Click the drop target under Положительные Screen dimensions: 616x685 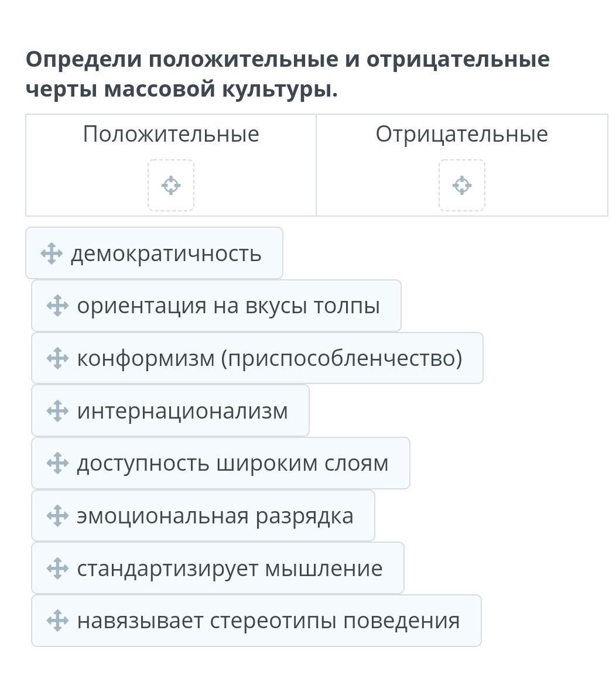point(171,185)
